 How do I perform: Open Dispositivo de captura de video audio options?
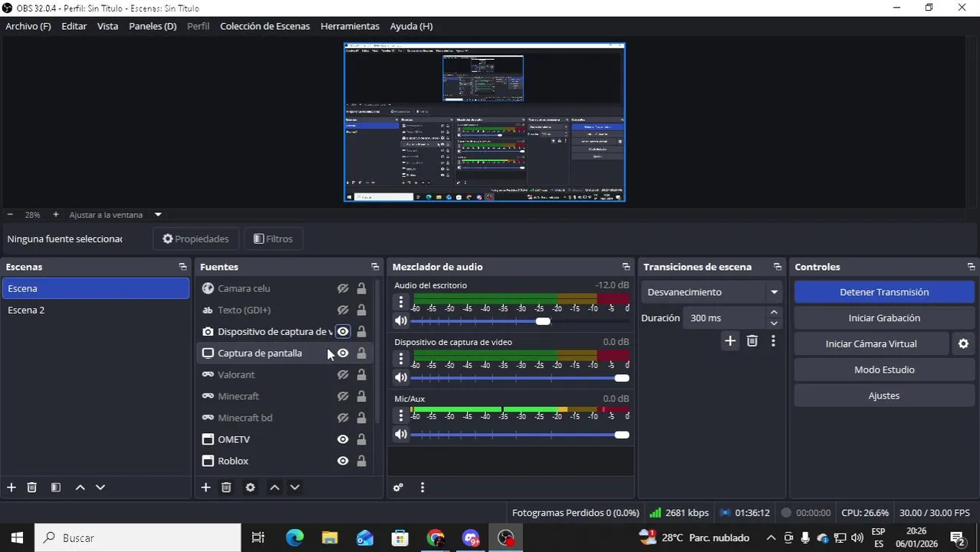click(400, 359)
